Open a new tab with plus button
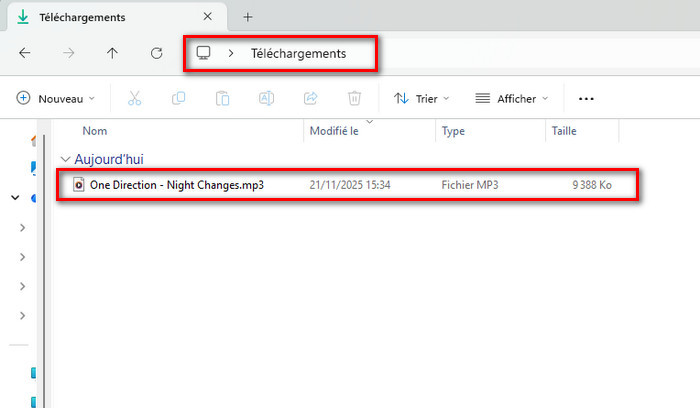This screenshot has width=700, height=408. click(x=248, y=17)
